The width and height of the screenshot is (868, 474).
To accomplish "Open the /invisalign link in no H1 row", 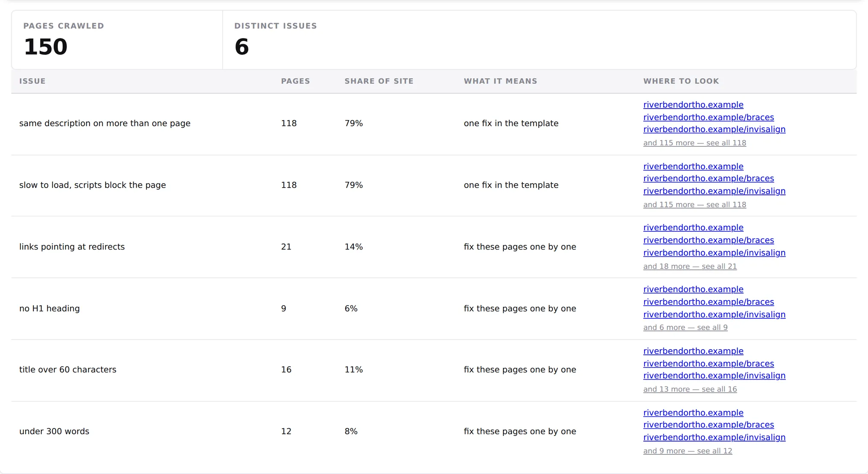I will [x=714, y=314].
